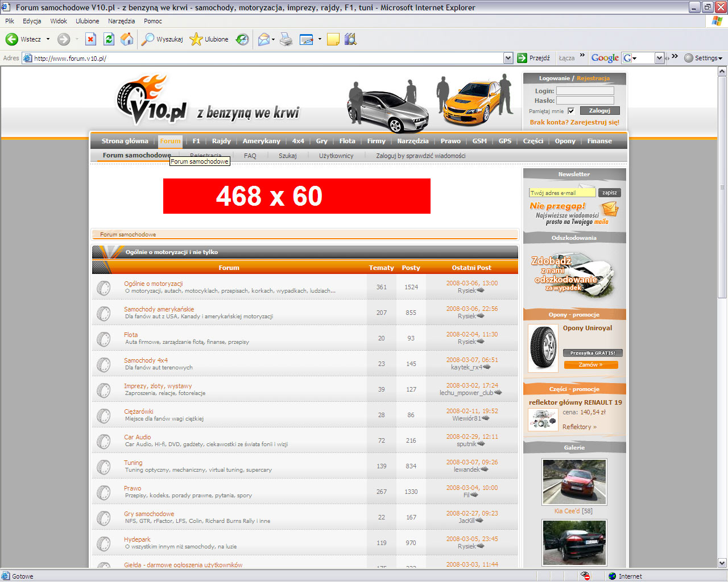Click the Stop loading icon in toolbar
Image resolution: width=728 pixels, height=582 pixels.
tap(90, 39)
